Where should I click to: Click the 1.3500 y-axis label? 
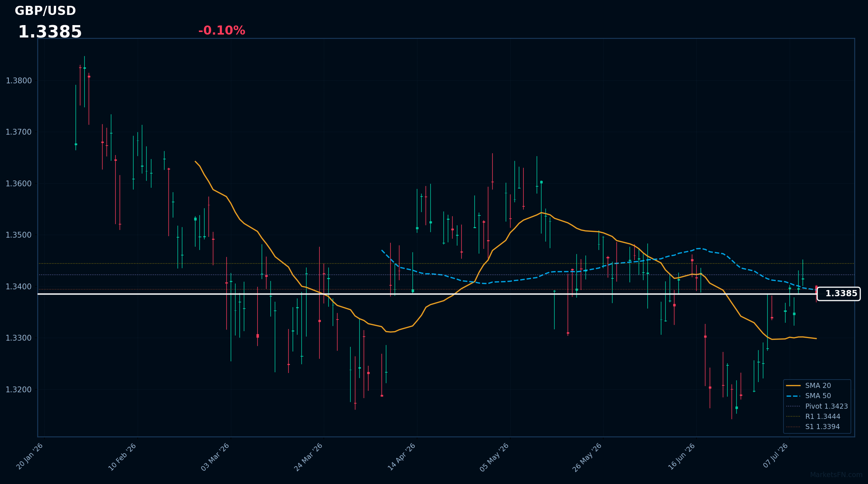(19, 235)
